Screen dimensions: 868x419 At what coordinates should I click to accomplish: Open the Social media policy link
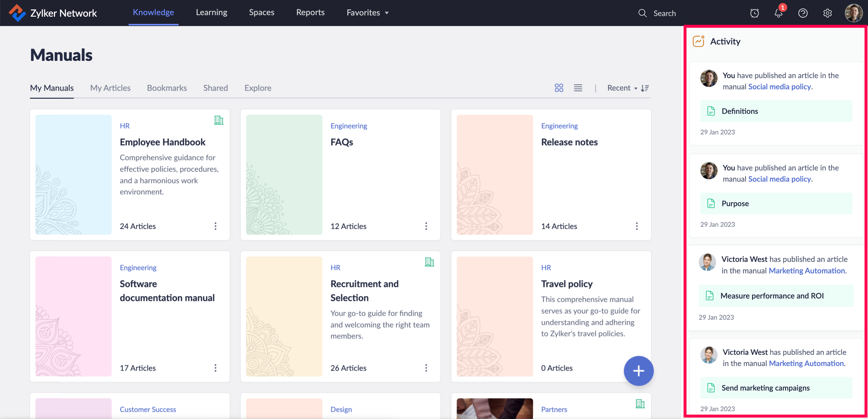coord(779,87)
